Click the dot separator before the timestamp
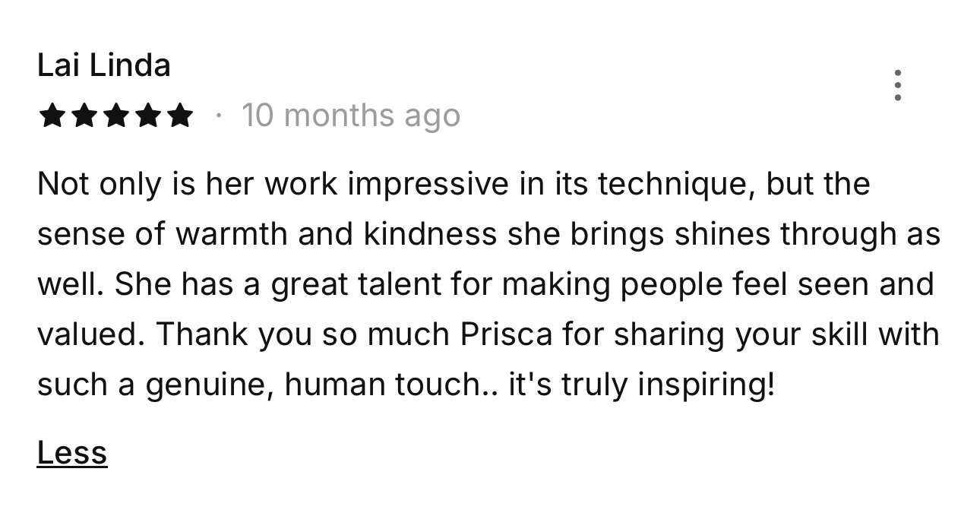 pos(219,116)
